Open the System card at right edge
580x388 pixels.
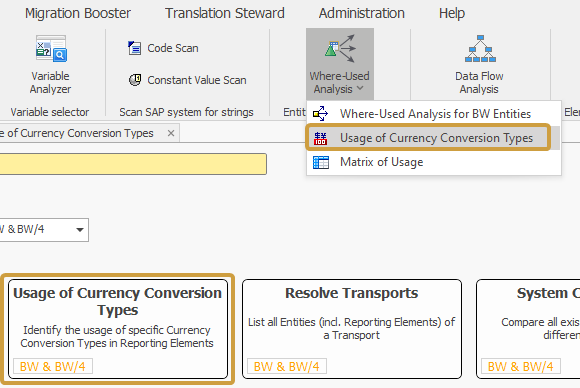[528, 329]
